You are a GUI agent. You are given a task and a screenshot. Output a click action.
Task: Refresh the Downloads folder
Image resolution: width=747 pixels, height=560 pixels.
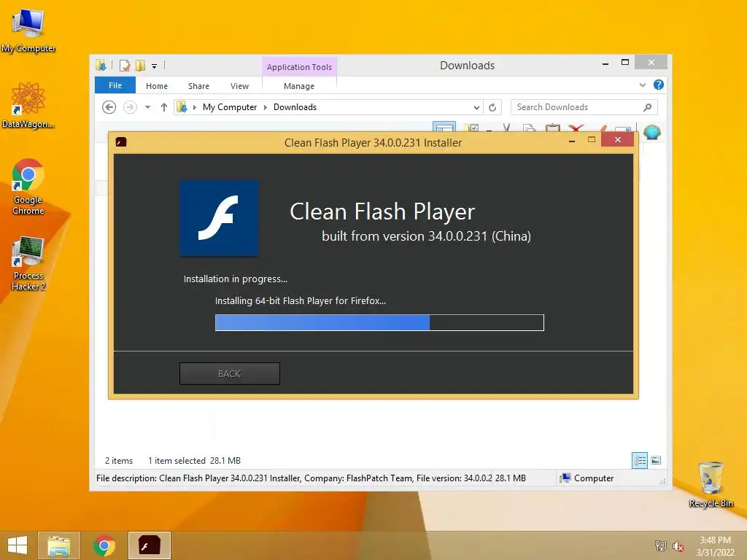coord(492,108)
